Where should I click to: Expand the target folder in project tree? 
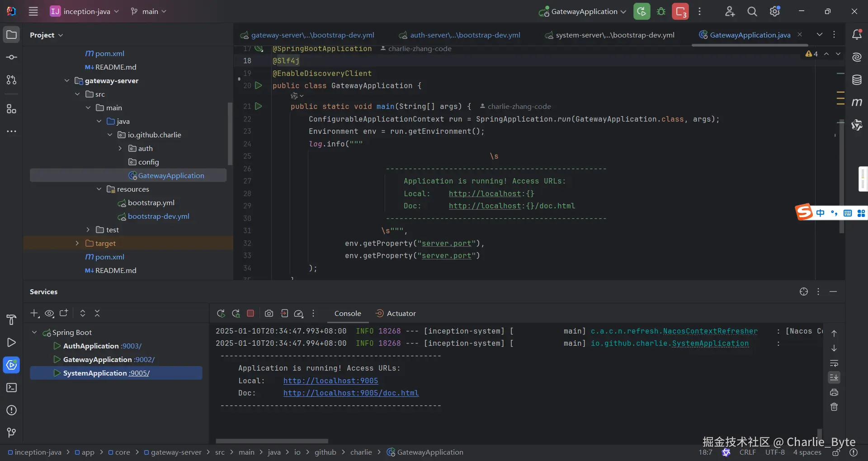tap(77, 243)
